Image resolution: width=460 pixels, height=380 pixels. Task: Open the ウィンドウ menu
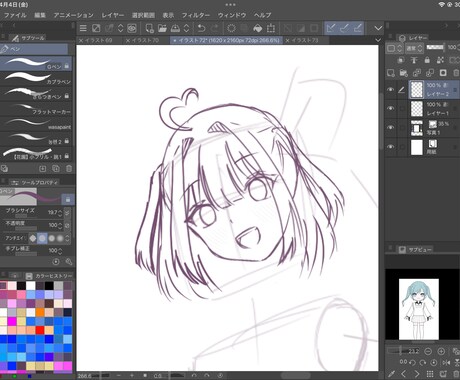click(232, 15)
